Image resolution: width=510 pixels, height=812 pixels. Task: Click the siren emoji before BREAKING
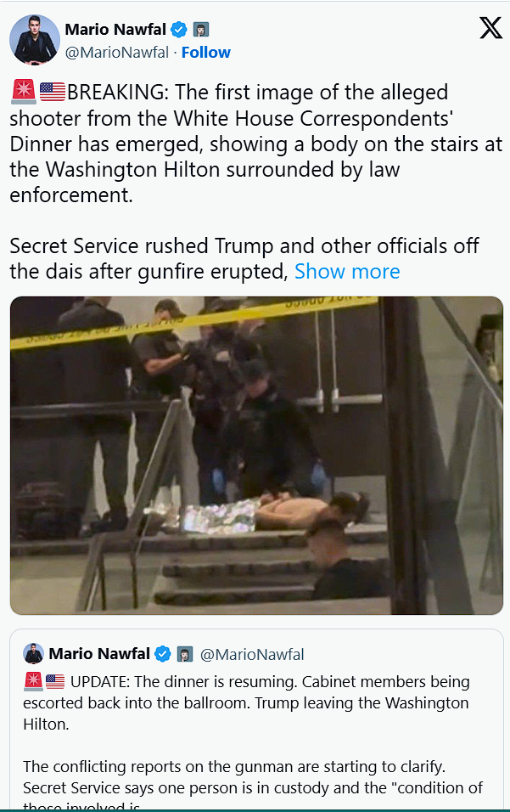coord(24,92)
